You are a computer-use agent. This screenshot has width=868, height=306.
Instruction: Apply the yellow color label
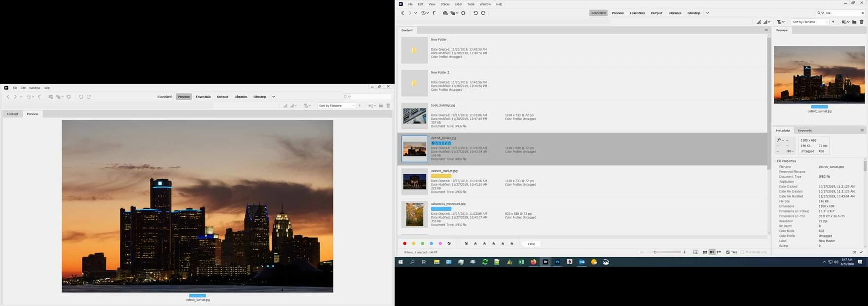[x=414, y=243]
